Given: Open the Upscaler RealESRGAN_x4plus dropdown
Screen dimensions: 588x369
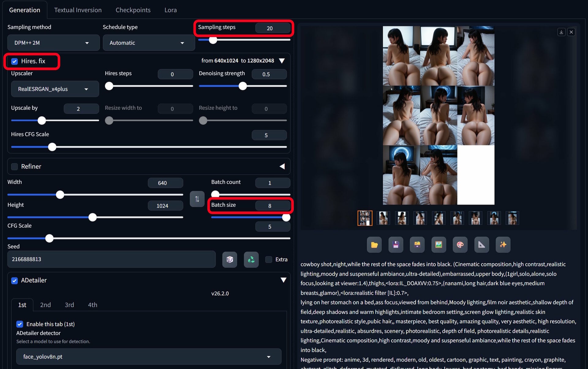Looking at the screenshot, I should pyautogui.click(x=55, y=89).
